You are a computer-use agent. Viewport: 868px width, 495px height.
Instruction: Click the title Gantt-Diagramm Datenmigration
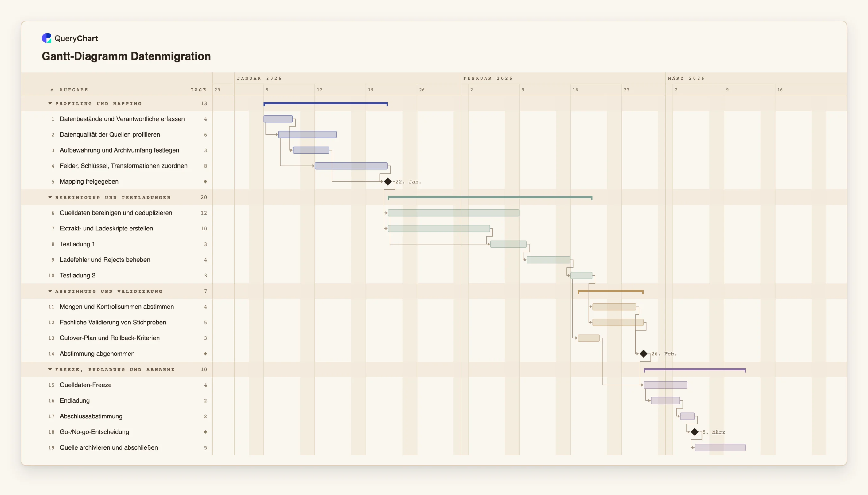126,56
